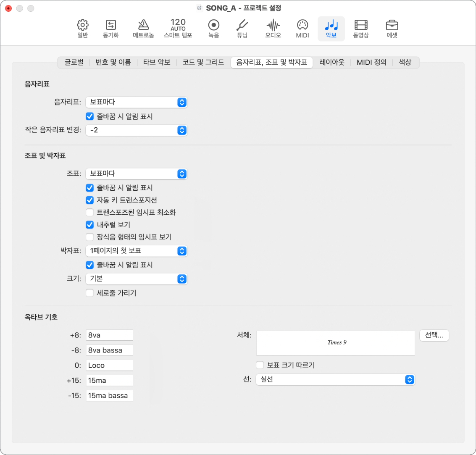Click the Times 9 font preview box
This screenshot has height=455, width=476.
[335, 343]
